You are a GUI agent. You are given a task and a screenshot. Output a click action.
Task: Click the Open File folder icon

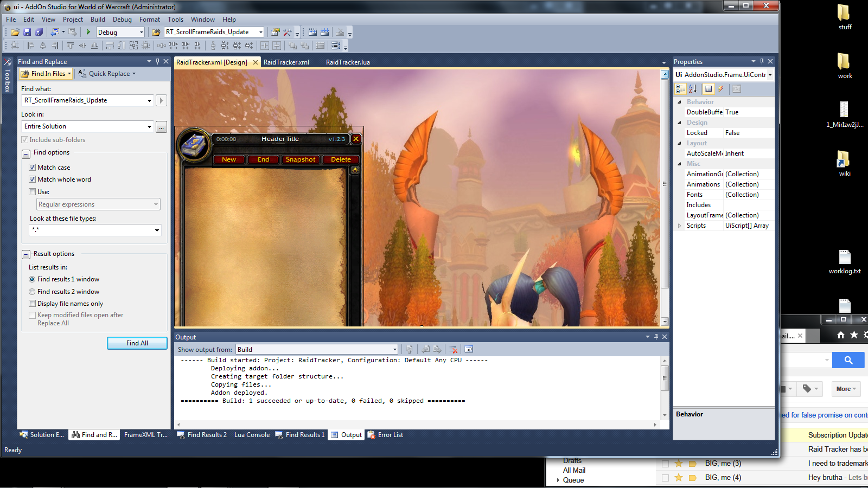(x=15, y=33)
